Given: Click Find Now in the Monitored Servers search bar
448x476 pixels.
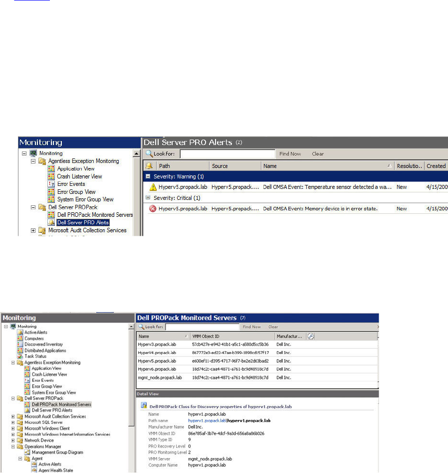Looking at the screenshot, I should pyautogui.click(x=251, y=326).
